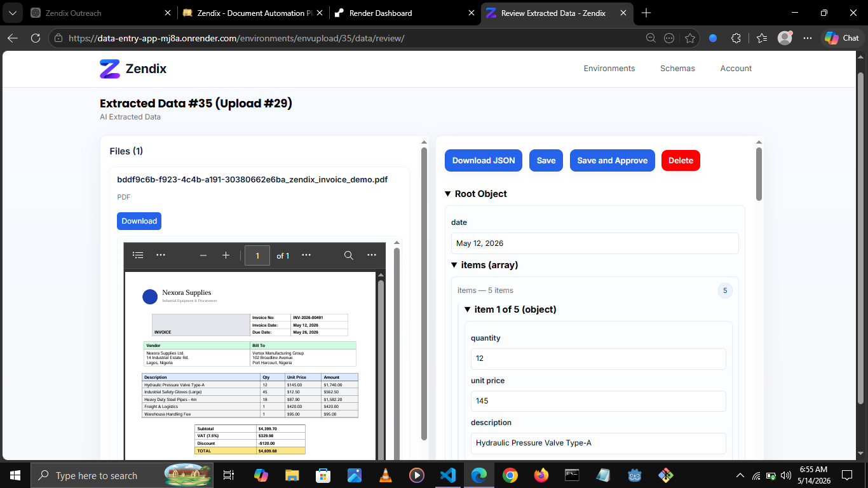
Task: Click the PDF file name heading
Action: (x=252, y=180)
